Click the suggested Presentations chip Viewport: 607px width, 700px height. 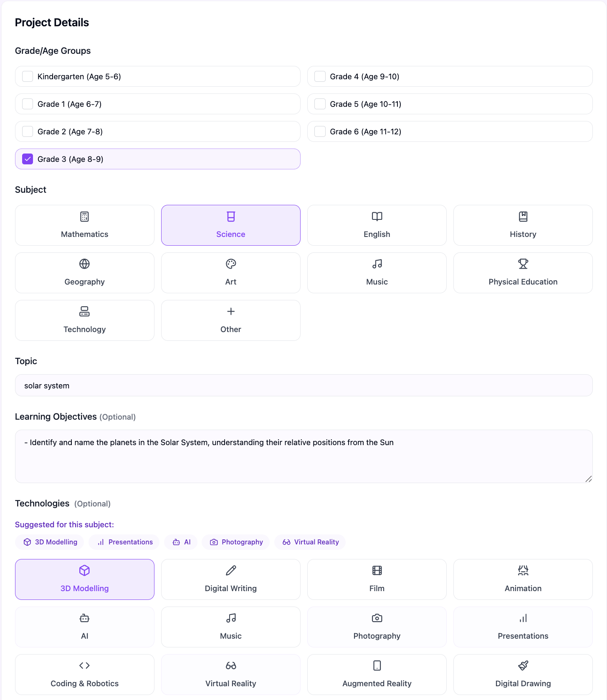[124, 542]
